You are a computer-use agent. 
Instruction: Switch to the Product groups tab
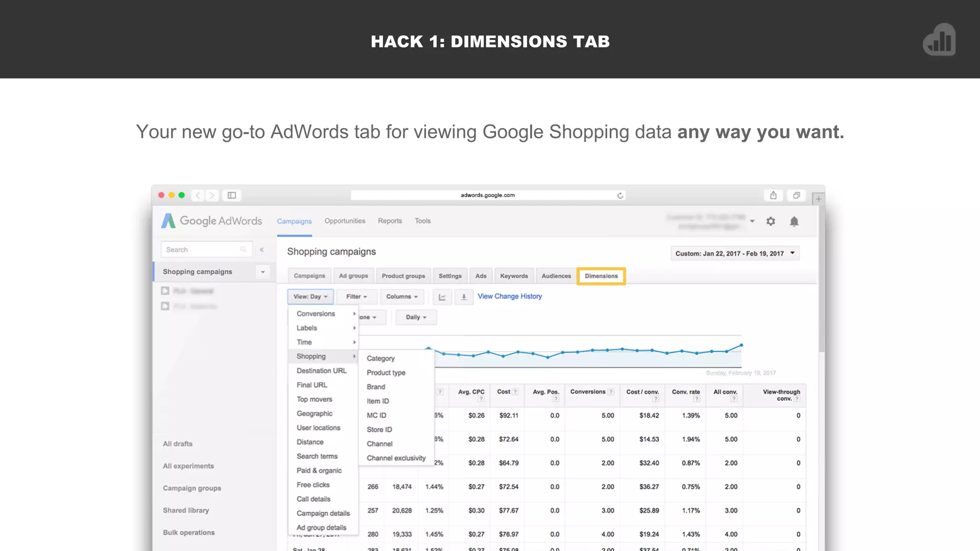[x=403, y=276]
